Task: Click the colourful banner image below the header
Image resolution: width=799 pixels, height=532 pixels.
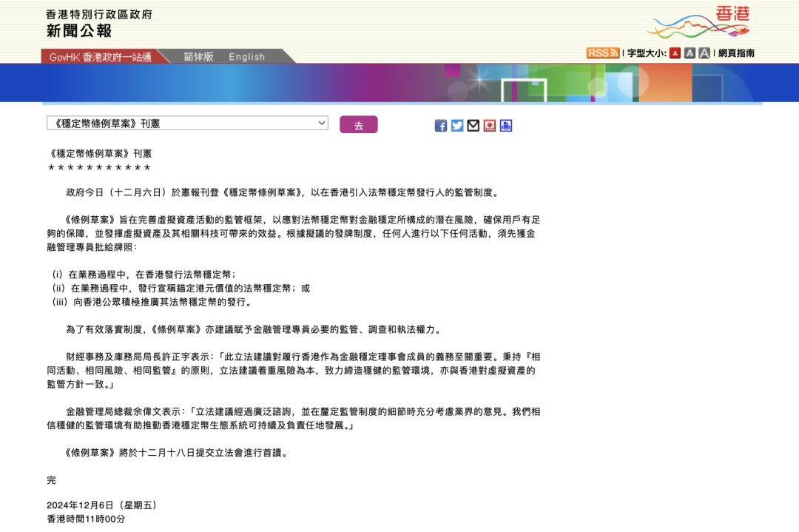Action: (x=399, y=83)
